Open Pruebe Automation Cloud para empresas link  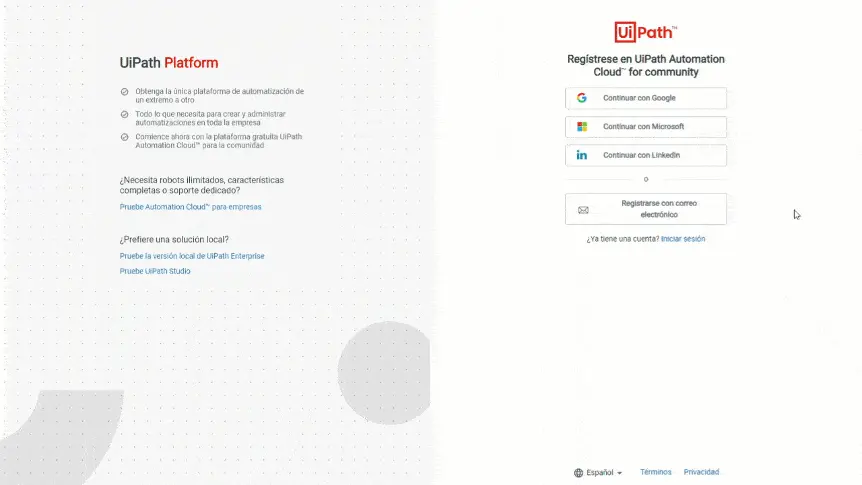click(190, 207)
